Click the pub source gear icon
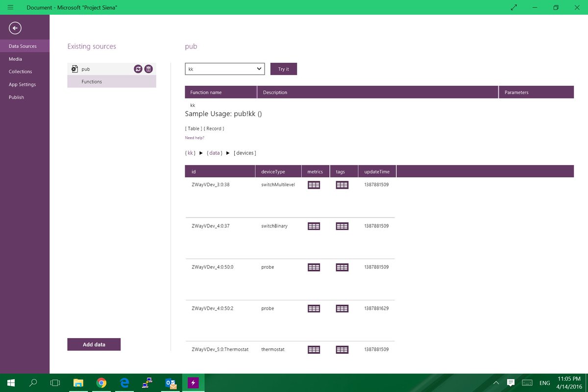Viewport: 588px width, 392px height. (75, 69)
